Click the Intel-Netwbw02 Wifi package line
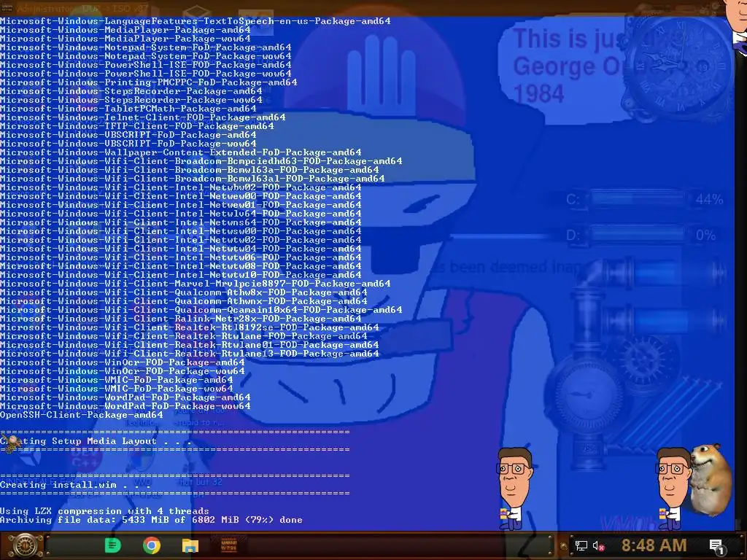The width and height of the screenshot is (747, 560). pos(181,187)
